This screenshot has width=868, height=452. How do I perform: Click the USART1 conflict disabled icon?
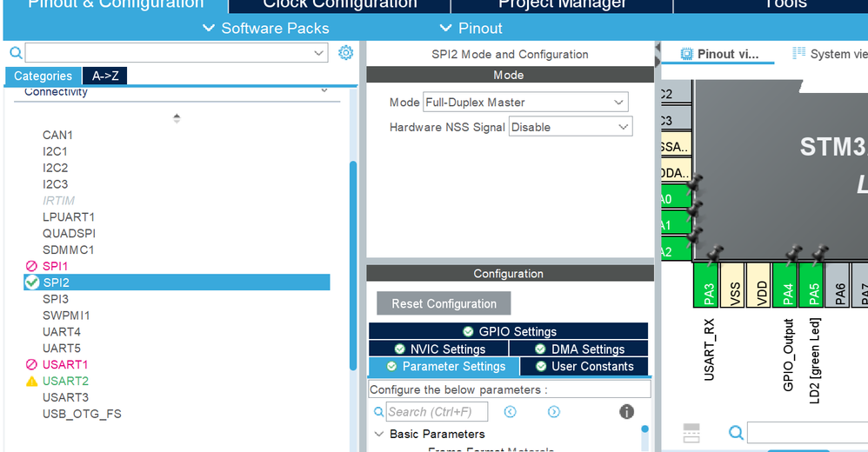point(31,364)
